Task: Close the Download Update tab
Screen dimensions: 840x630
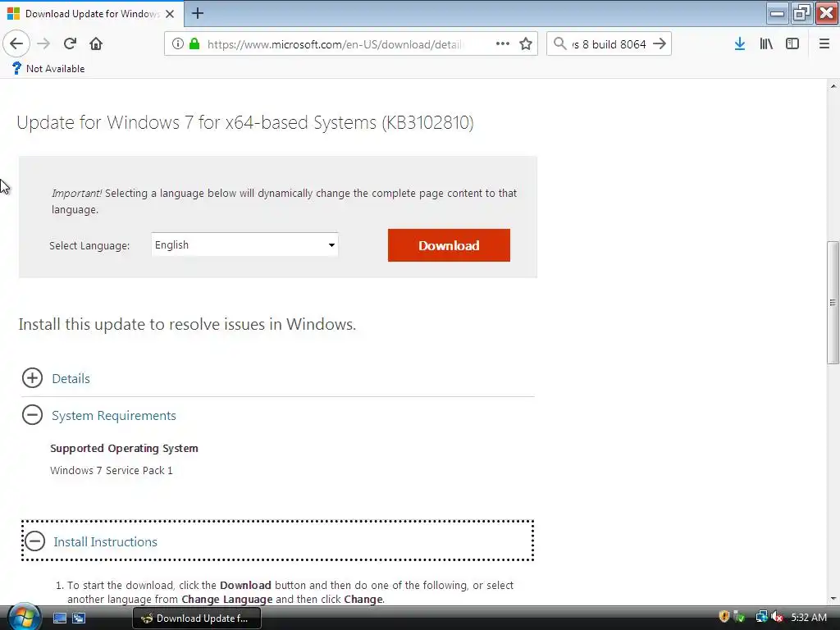Action: [170, 14]
